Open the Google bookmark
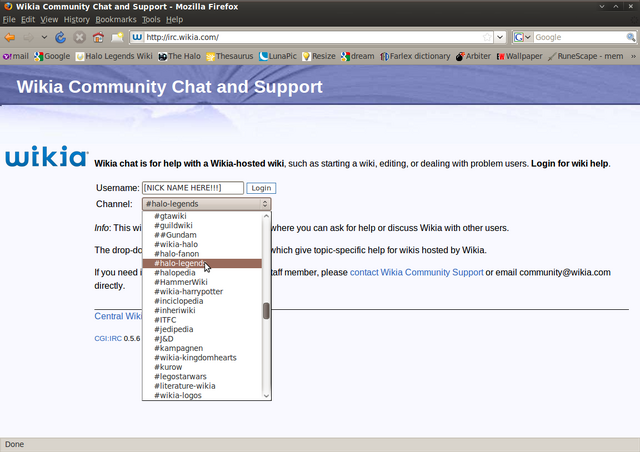Viewport: 640px width, 452px height. [x=52, y=56]
